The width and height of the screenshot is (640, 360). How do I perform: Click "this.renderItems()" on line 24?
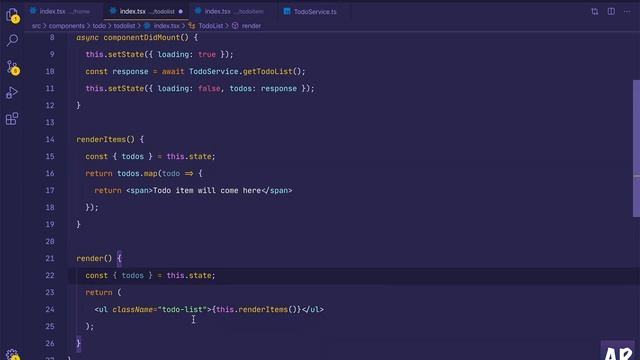click(x=256, y=309)
